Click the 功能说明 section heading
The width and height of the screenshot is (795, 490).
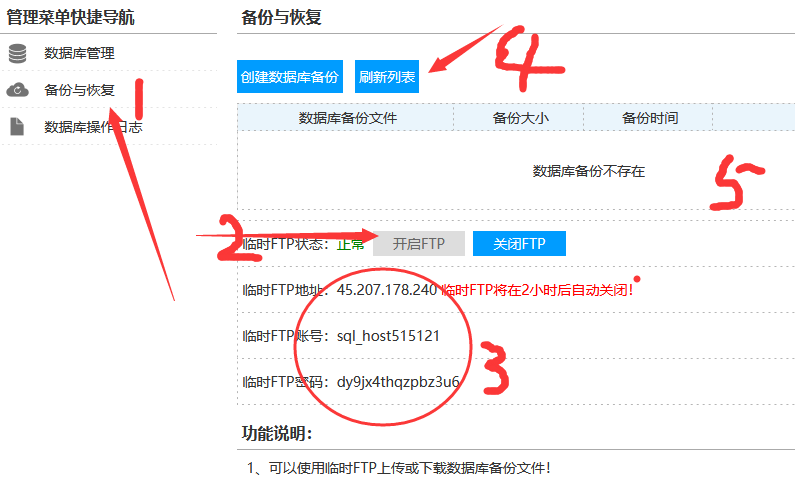click(x=278, y=433)
